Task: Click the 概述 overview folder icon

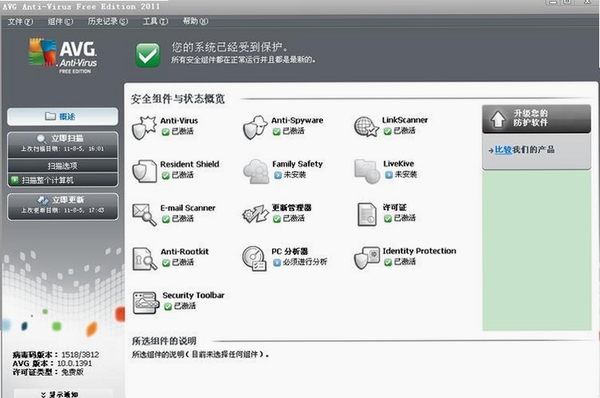Action: [x=50, y=116]
